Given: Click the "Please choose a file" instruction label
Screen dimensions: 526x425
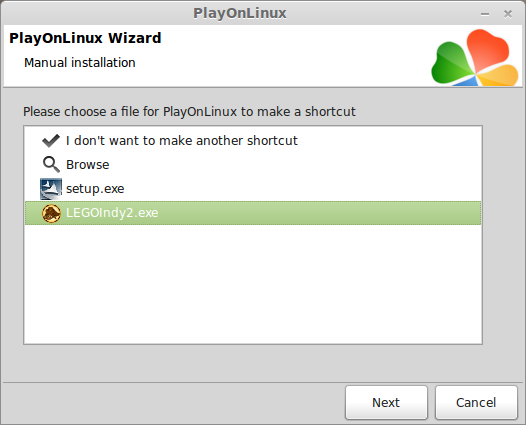Looking at the screenshot, I should tap(189, 112).
